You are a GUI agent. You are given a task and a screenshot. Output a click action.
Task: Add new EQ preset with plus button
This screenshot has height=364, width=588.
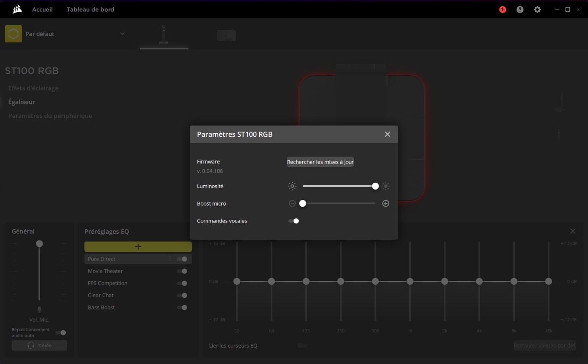[x=138, y=247]
